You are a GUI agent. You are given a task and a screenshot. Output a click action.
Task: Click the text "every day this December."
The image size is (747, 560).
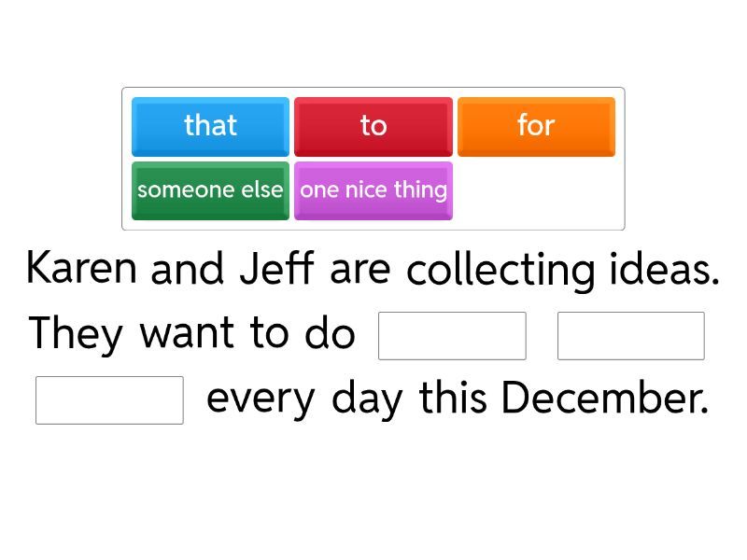[457, 399]
